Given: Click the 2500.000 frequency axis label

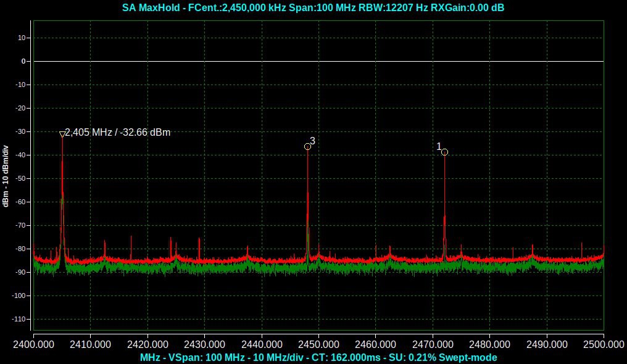Looking at the screenshot, I should tap(602, 343).
